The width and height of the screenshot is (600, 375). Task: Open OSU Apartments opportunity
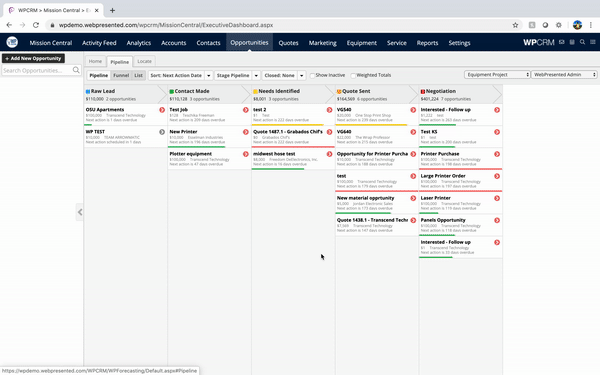(x=105, y=109)
